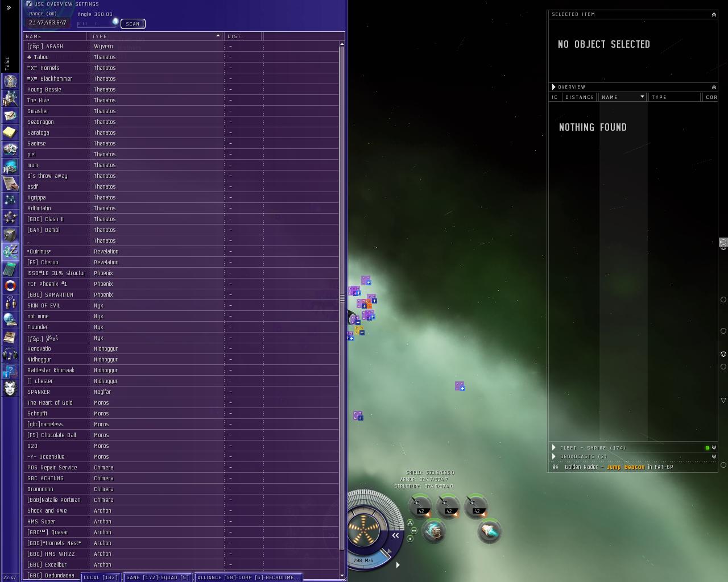Toggle the green fleet status indicator
Screen dimensions: 728x582
707,448
